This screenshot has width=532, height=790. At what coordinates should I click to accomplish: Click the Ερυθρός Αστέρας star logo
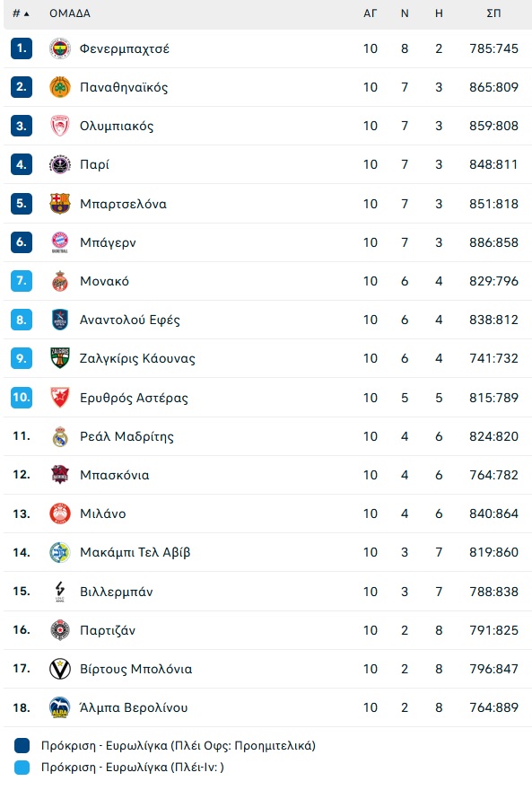click(x=60, y=398)
